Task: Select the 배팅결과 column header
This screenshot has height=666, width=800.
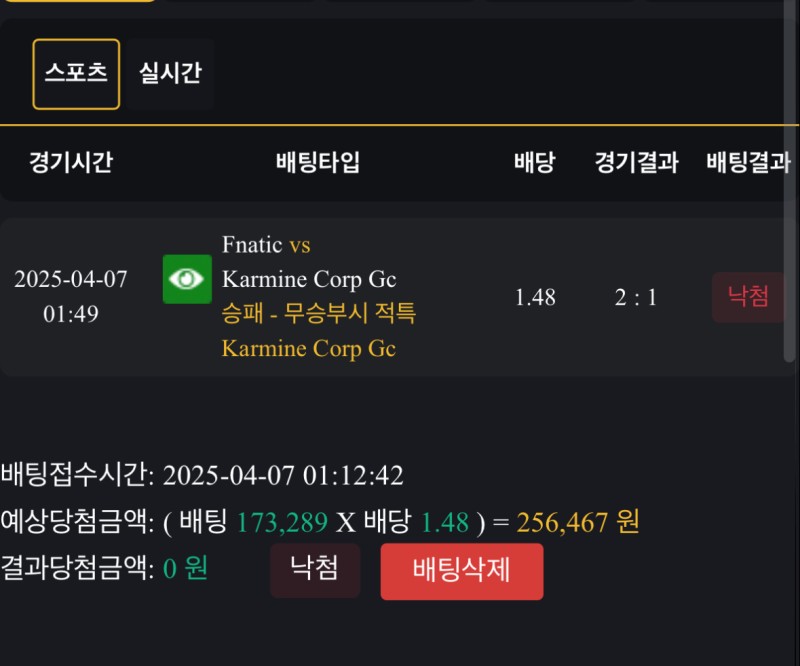Action: (748, 163)
